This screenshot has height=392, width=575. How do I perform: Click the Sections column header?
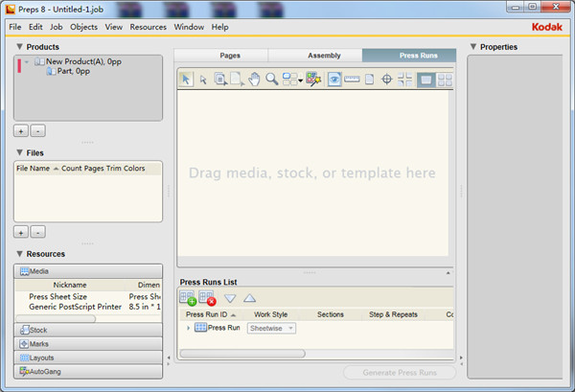click(331, 314)
